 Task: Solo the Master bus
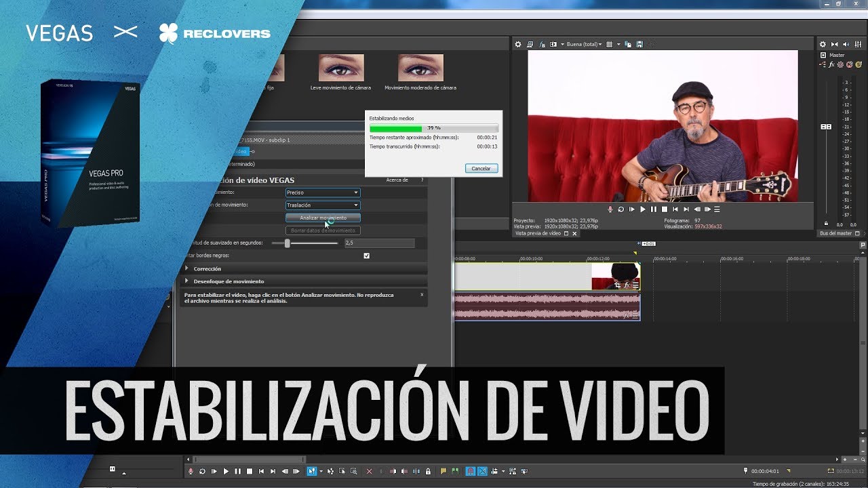[x=859, y=64]
